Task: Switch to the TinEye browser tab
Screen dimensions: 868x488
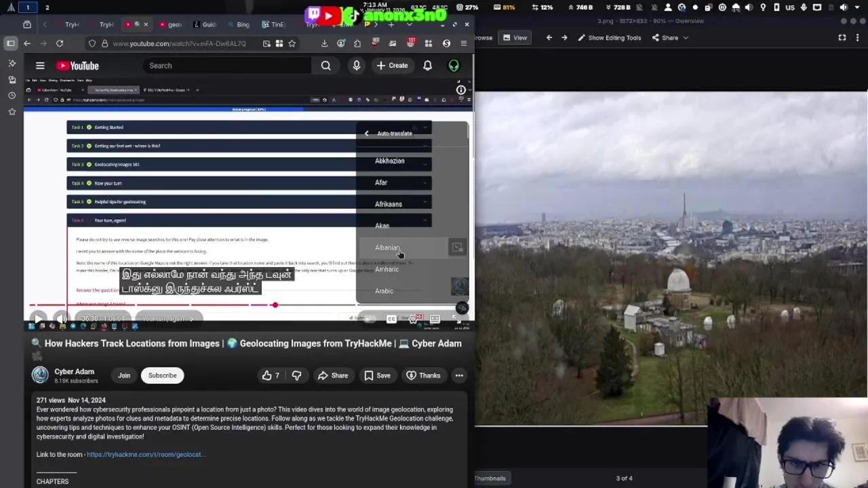Action: (274, 24)
